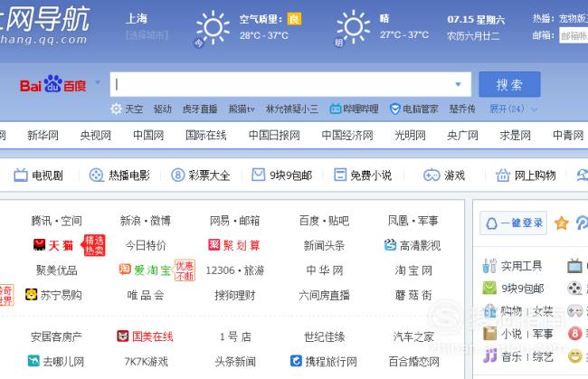Viewport: 588px width, 379px height.
Task: Open the 哔哩哔哩 hot search link
Action: point(354,109)
